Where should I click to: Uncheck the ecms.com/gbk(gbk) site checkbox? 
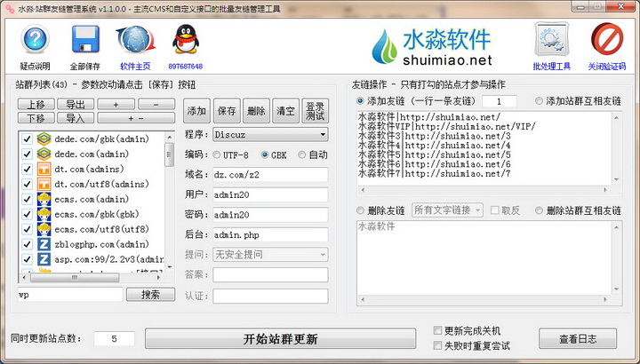(27, 214)
